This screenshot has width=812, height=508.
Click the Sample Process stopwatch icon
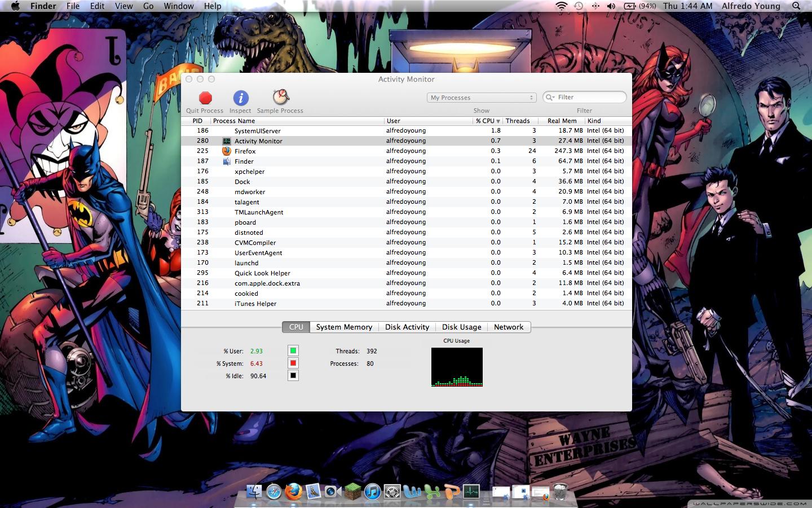tap(280, 97)
